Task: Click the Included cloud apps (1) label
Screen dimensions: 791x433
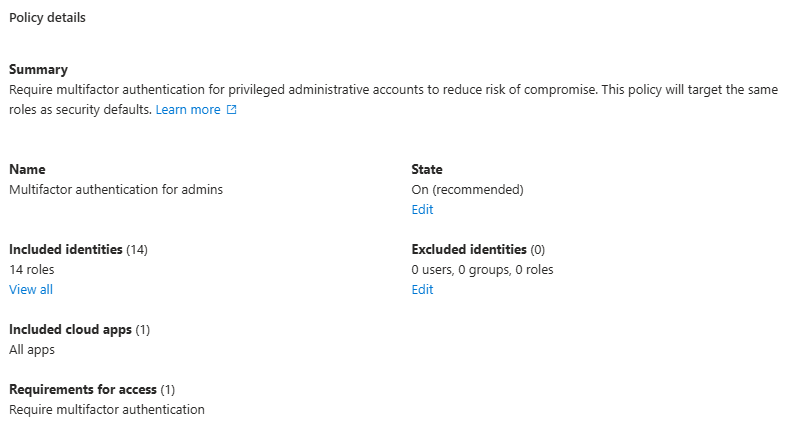Action: point(79,330)
